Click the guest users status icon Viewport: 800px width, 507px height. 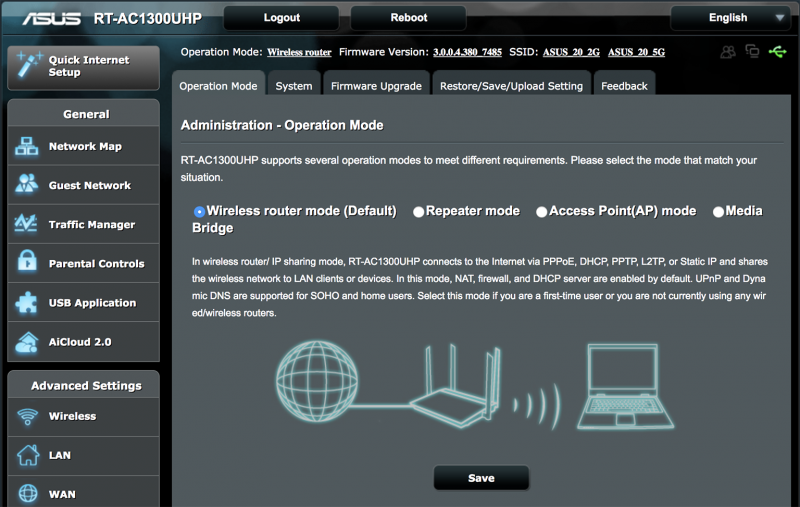click(728, 52)
